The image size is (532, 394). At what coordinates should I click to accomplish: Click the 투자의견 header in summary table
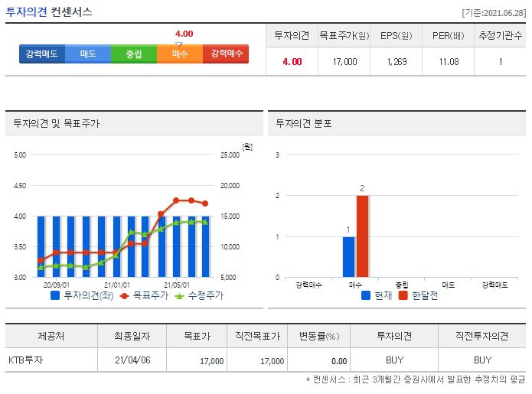pos(292,36)
